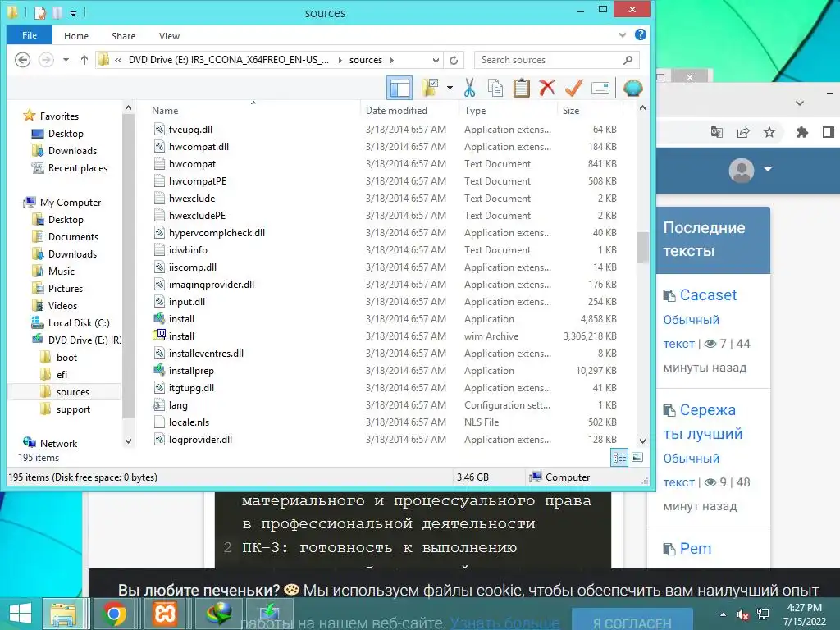
Task: Open Quick Access Toolbar customize dropdown
Action: 73,13
